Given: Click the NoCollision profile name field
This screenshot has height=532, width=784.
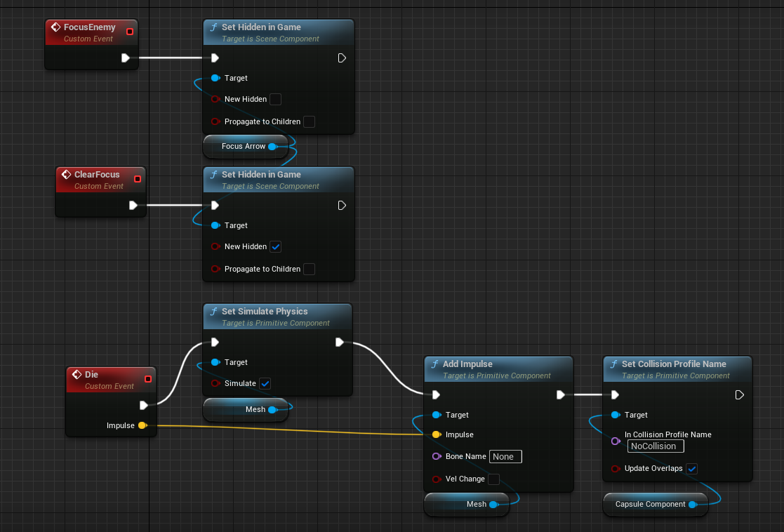Looking at the screenshot, I should 656,446.
